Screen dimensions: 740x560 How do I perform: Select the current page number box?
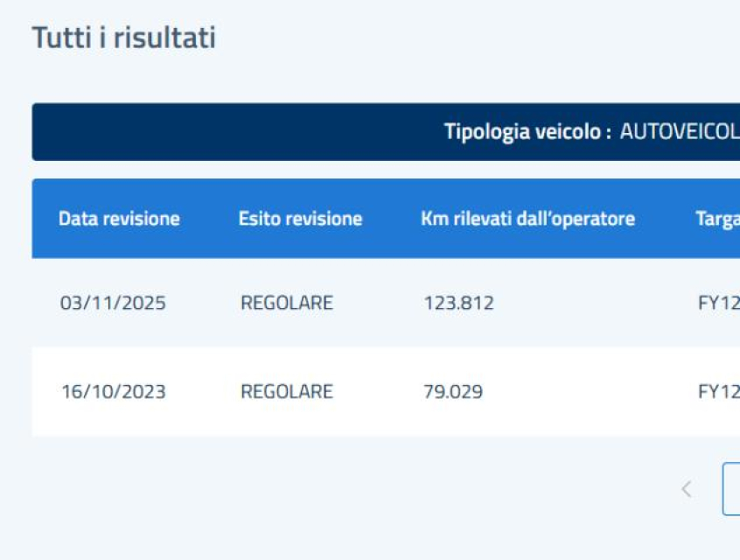(x=732, y=489)
